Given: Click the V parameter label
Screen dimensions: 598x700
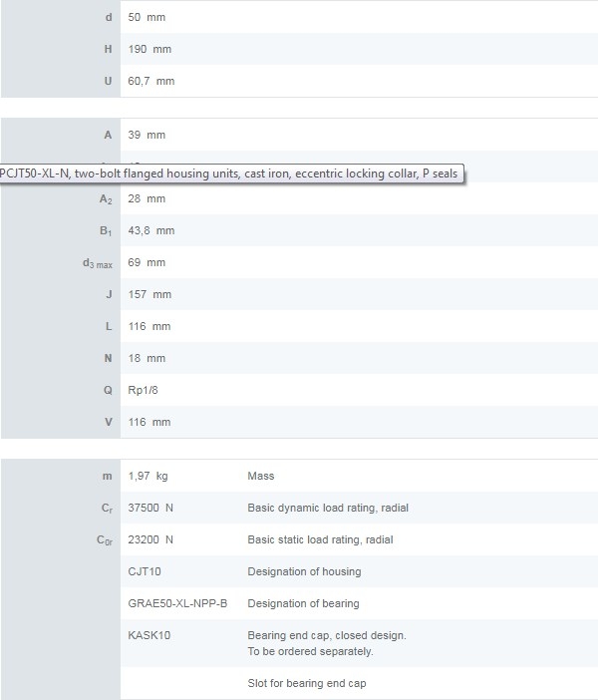Looking at the screenshot, I should coord(109,423).
